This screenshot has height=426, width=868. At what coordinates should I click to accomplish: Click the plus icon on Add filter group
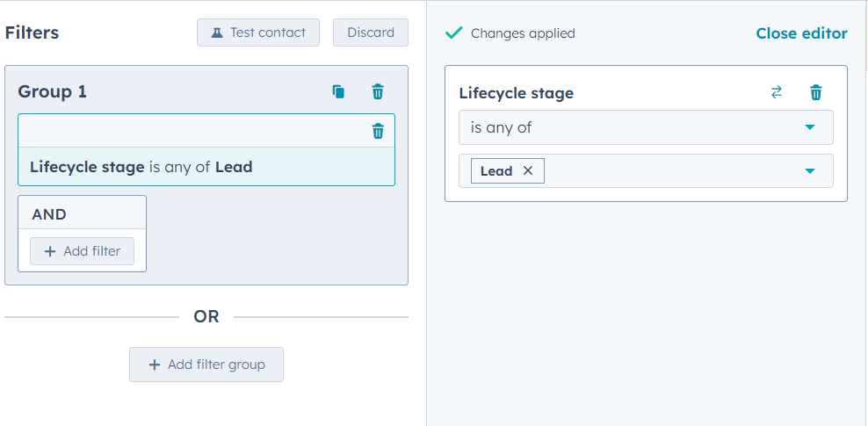155,365
